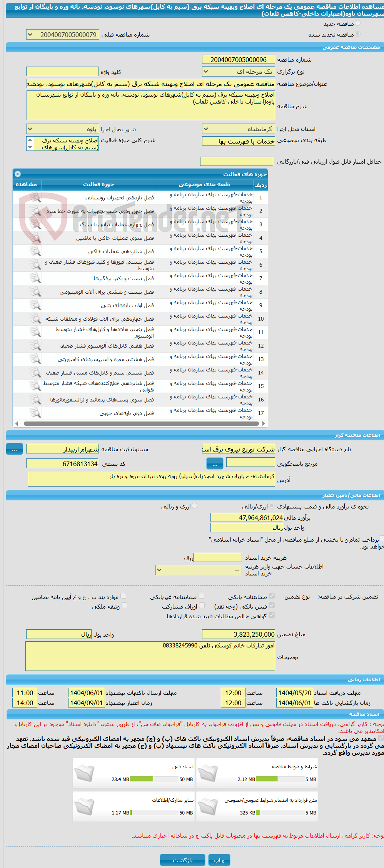Click the کلید واژه input field
The image size is (384, 868).
point(62,72)
